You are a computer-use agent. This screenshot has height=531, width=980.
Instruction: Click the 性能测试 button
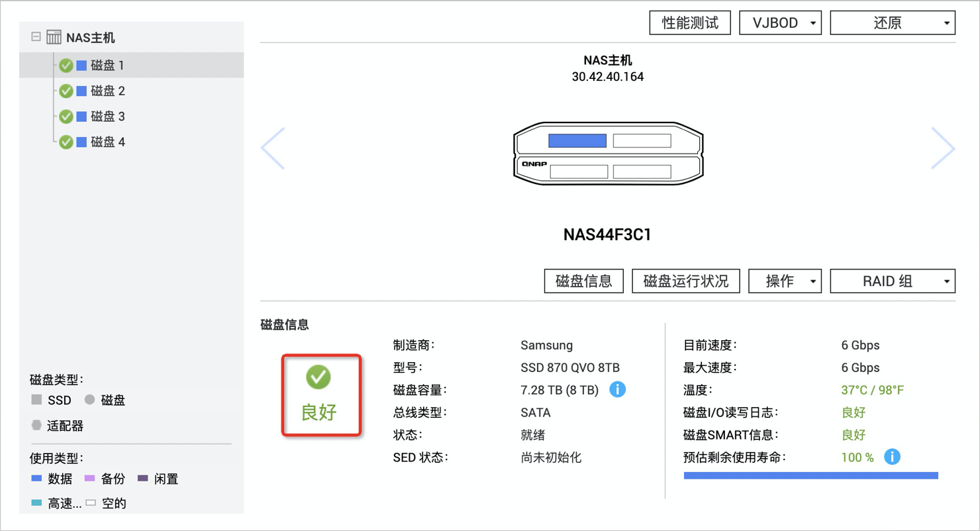tap(690, 23)
